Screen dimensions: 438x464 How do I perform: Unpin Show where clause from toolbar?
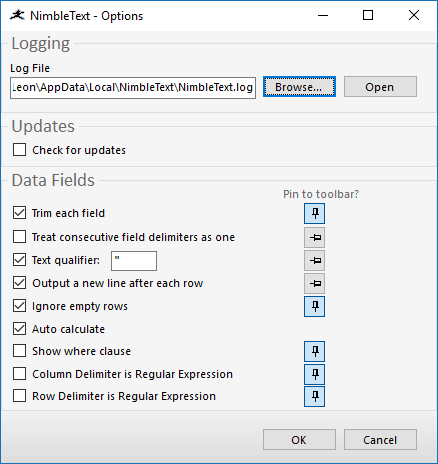[x=314, y=351]
